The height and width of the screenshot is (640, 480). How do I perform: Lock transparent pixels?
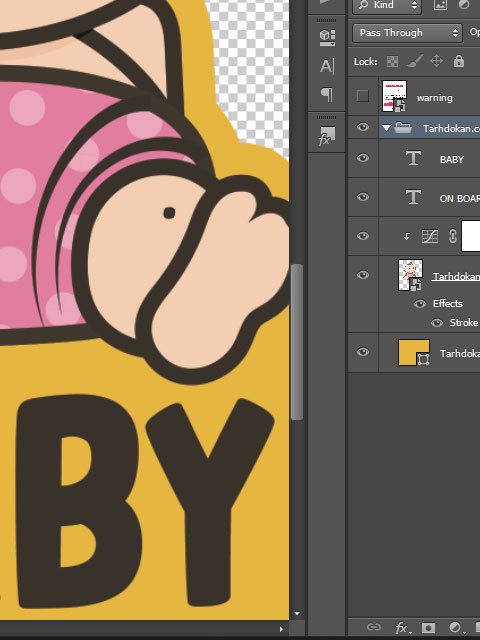point(392,62)
